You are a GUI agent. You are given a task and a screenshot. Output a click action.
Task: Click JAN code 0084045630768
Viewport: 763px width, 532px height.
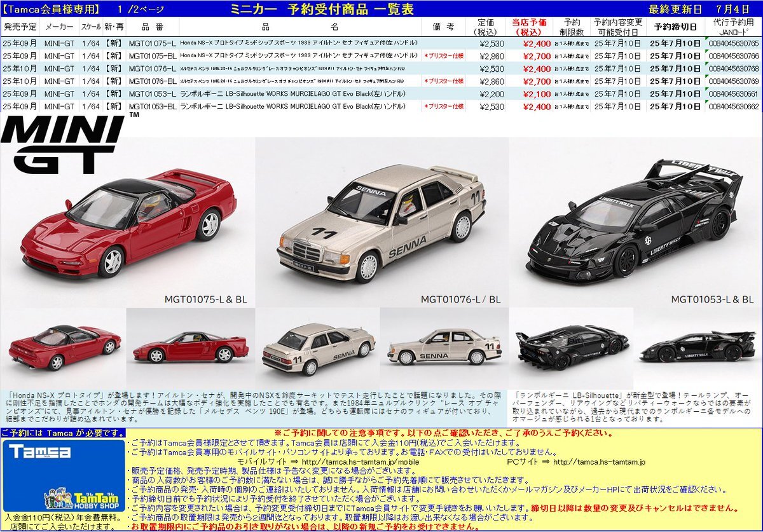(x=734, y=69)
